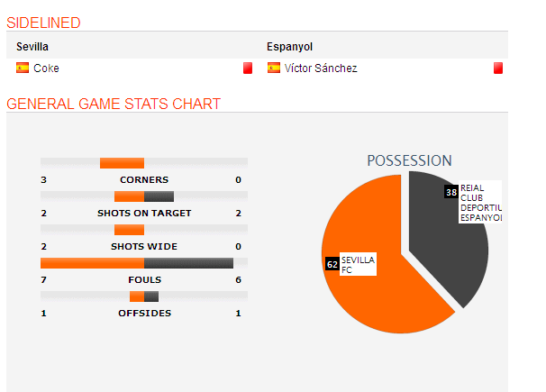Select the Espanyol team header

coord(290,46)
